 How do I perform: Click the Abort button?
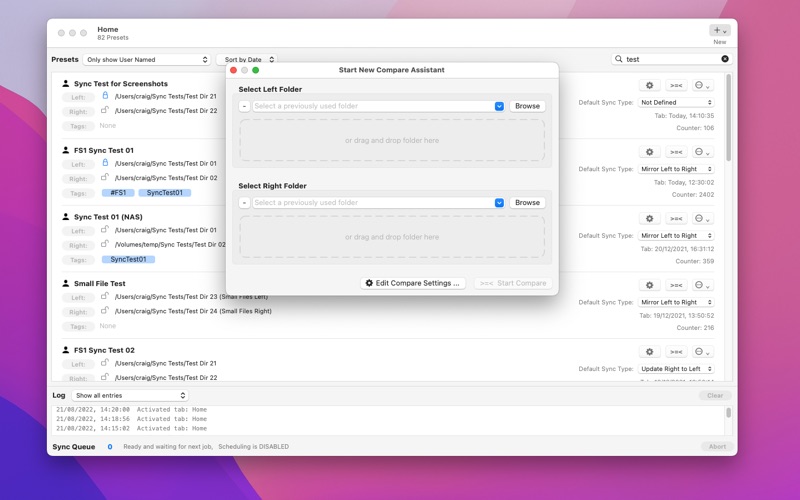[x=717, y=446]
